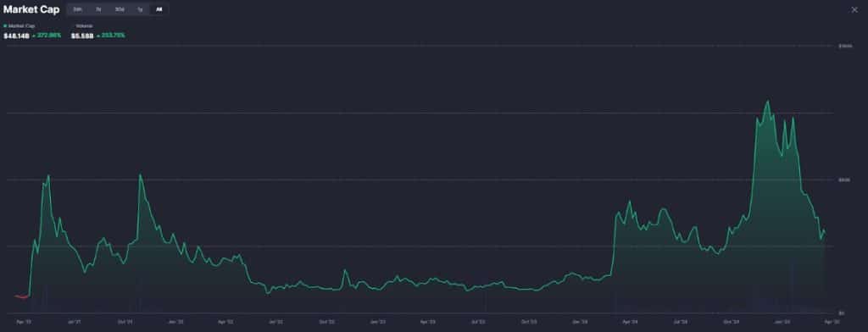Image resolution: width=868 pixels, height=332 pixels.
Task: Click the Oct '21 axis label
Action: [x=125, y=321]
